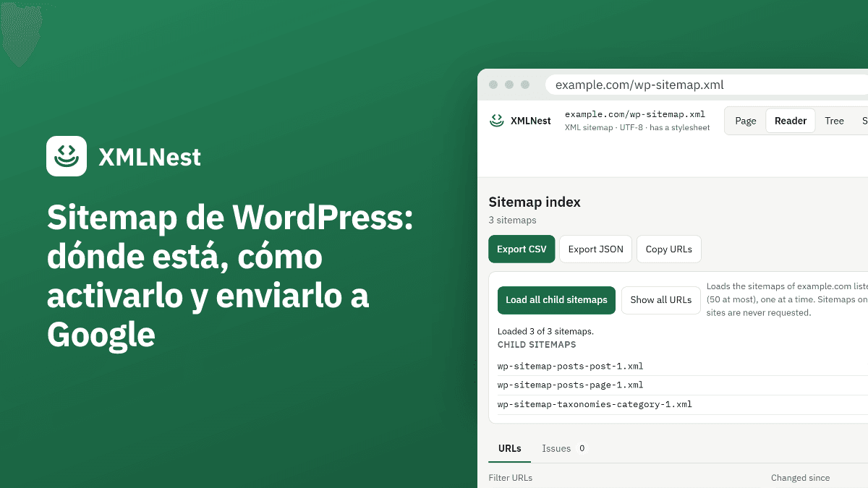The width and height of the screenshot is (868, 488).
Task: Select the URLs tab
Action: pos(510,448)
